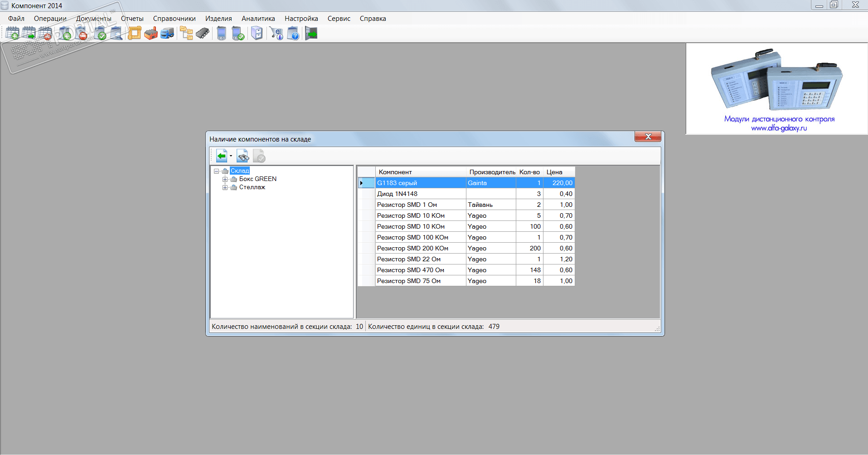This screenshot has width=868, height=455.
Task: Click the binoculars search icon in the dialog
Action: click(x=242, y=156)
